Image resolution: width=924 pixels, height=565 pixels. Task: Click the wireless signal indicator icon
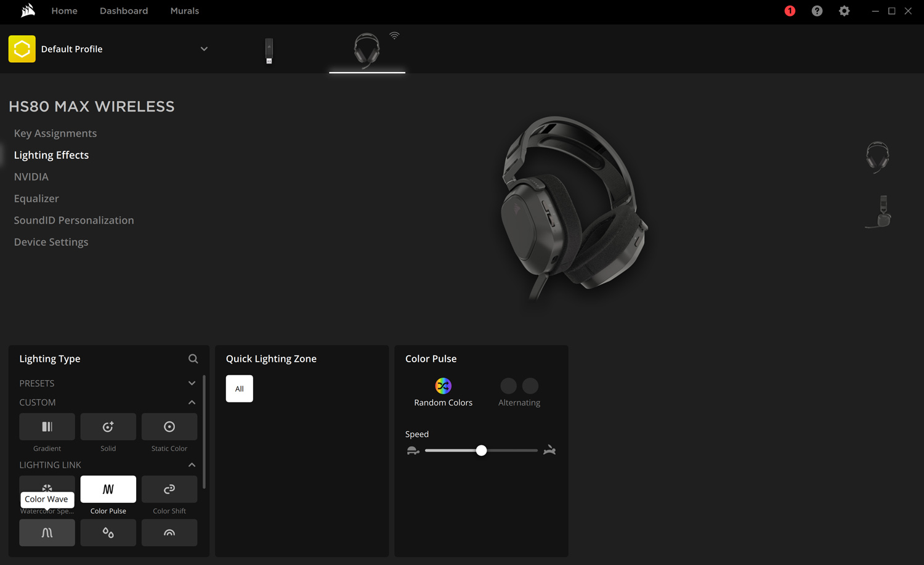(x=394, y=36)
